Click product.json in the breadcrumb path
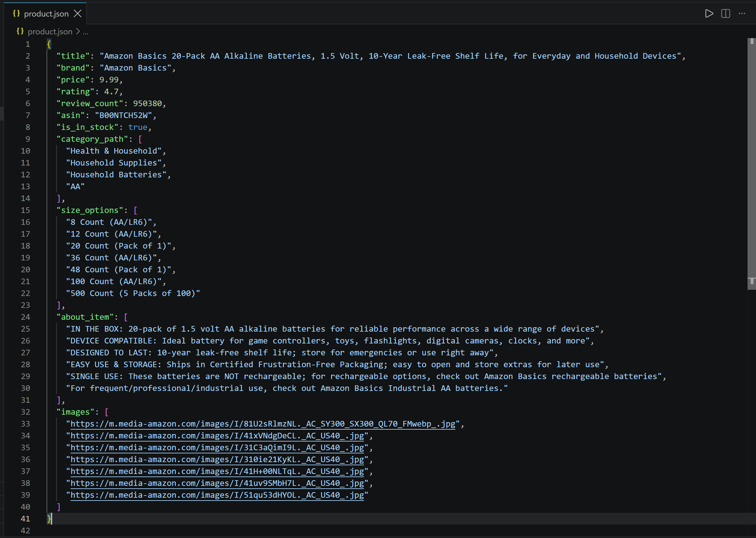Viewport: 756px width, 538px height. 50,32
